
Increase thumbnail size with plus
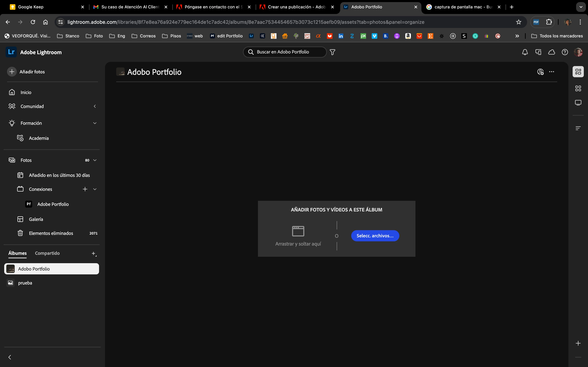[x=578, y=343]
